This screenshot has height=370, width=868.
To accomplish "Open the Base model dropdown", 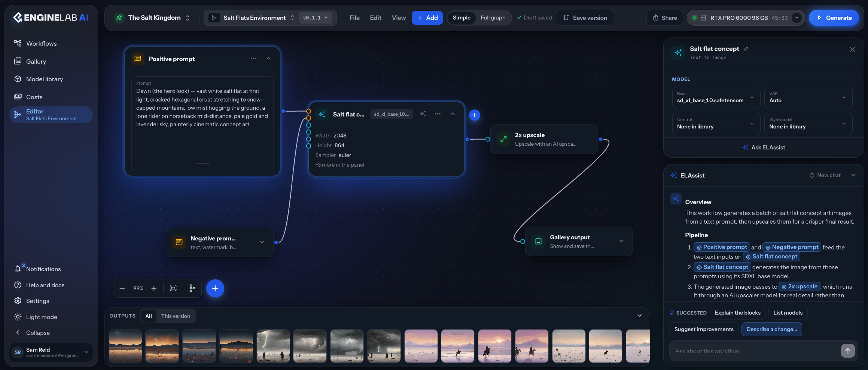I will pyautogui.click(x=716, y=98).
